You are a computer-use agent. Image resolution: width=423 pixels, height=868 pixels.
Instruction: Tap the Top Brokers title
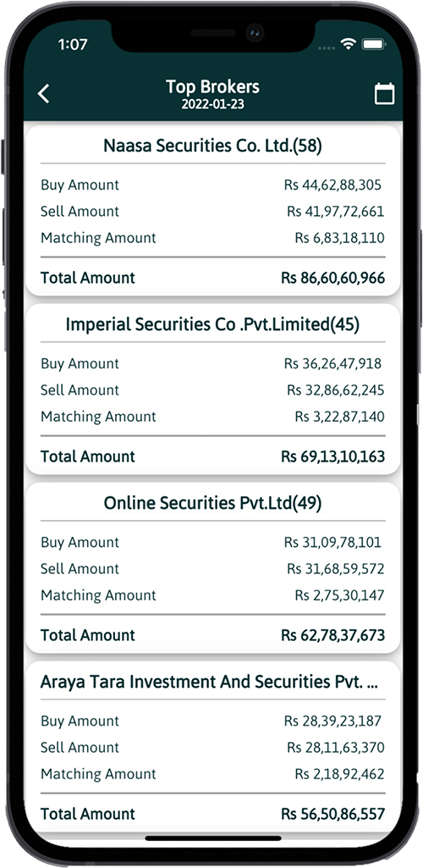[213, 86]
